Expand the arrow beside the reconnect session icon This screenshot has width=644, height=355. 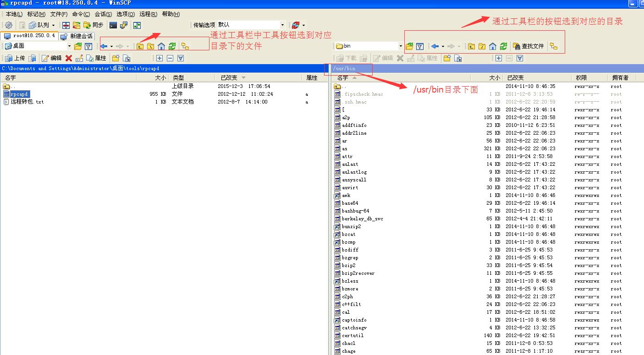(x=303, y=25)
